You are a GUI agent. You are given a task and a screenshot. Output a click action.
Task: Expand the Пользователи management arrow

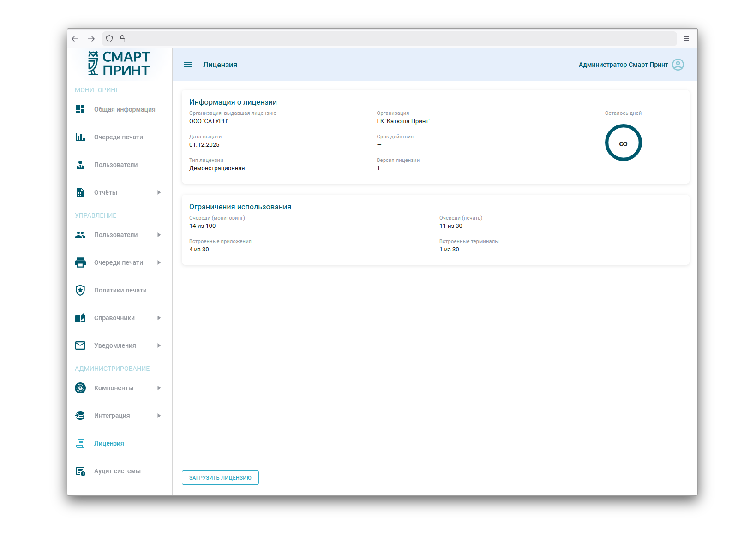coord(159,235)
